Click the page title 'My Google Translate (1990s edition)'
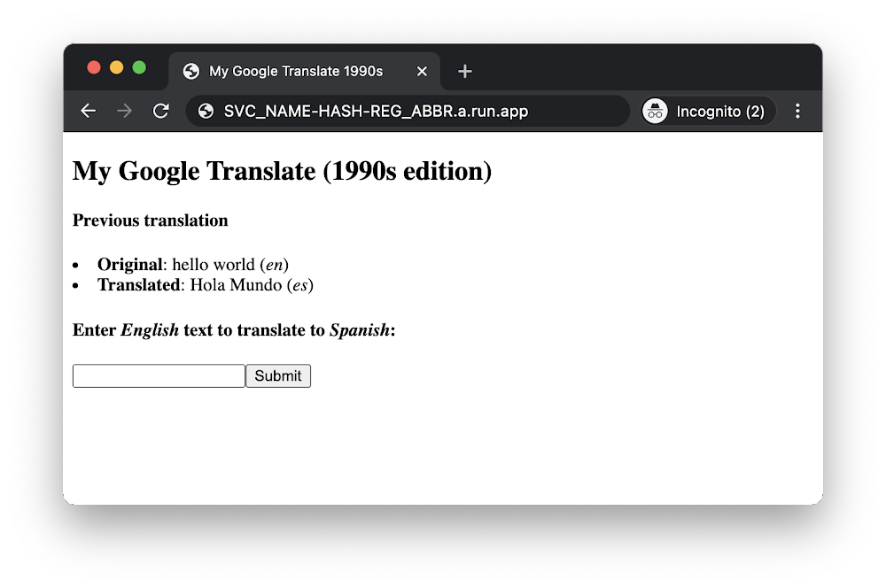The image size is (886, 588). (x=283, y=171)
